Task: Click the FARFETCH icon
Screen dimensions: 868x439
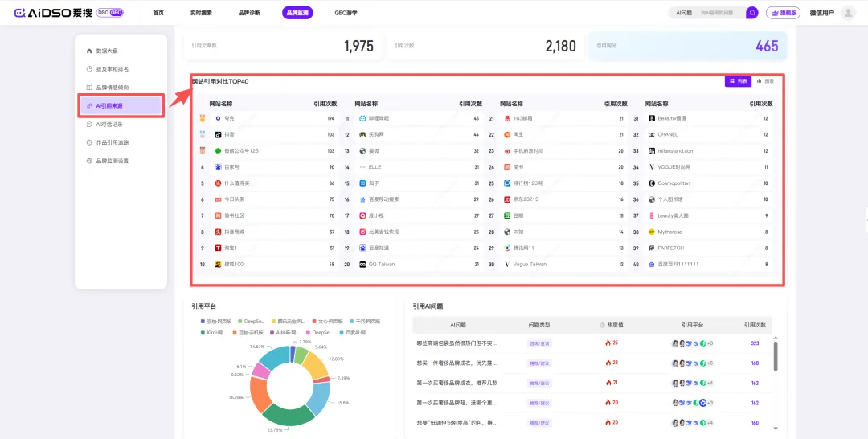Action: point(652,248)
